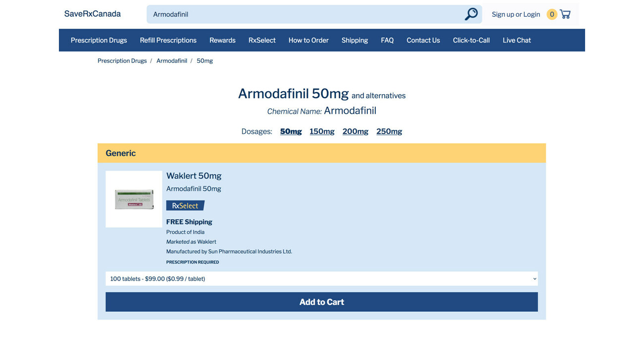Viewport: 644px width, 338px height.
Task: Go to Contact Us
Action: coord(423,40)
